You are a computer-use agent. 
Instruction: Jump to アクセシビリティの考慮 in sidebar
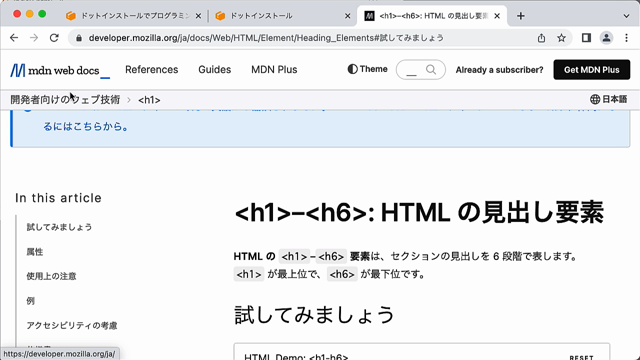(x=72, y=325)
